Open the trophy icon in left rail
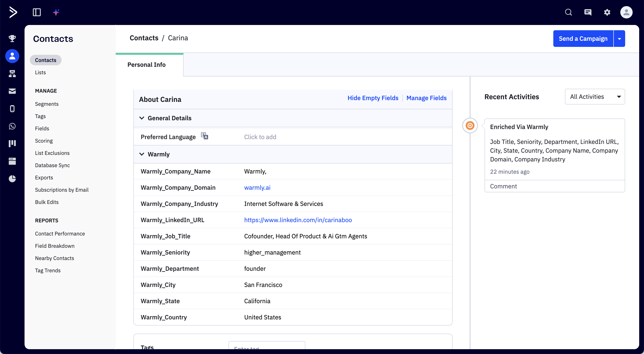 pos(12,38)
